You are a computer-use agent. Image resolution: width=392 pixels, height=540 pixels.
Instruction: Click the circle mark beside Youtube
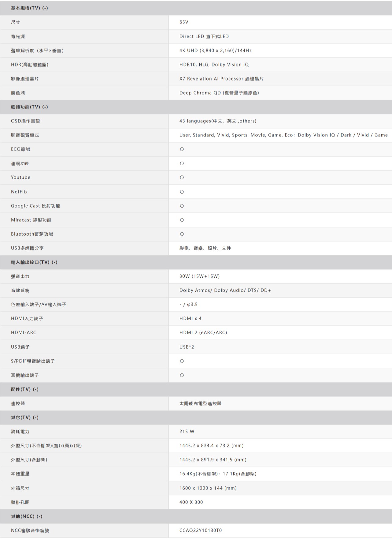coord(182,178)
